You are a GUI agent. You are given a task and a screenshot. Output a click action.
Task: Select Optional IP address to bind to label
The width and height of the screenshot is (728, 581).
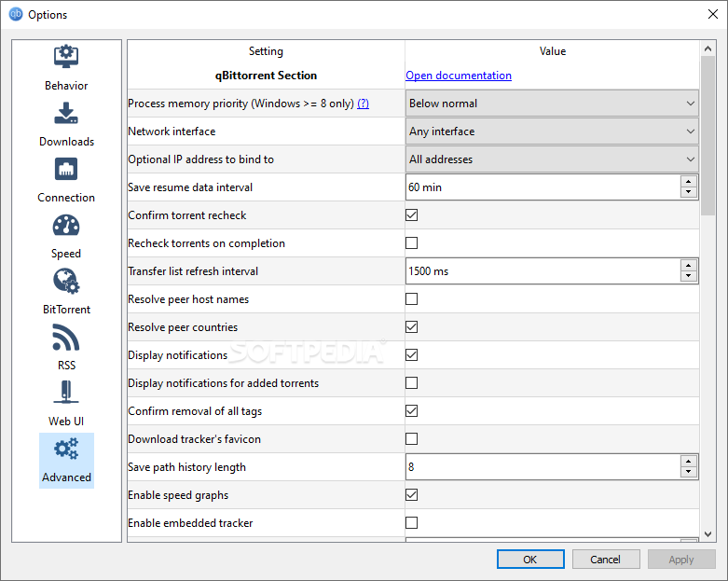[201, 159]
